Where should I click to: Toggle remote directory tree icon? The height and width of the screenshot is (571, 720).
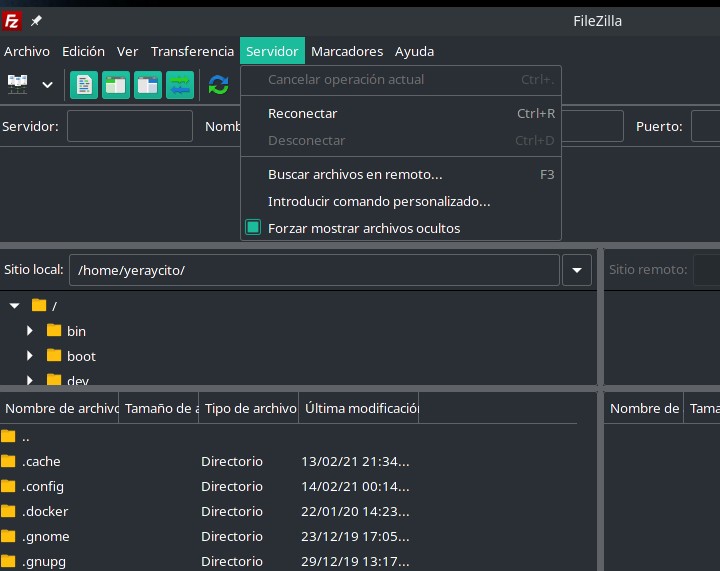click(148, 85)
